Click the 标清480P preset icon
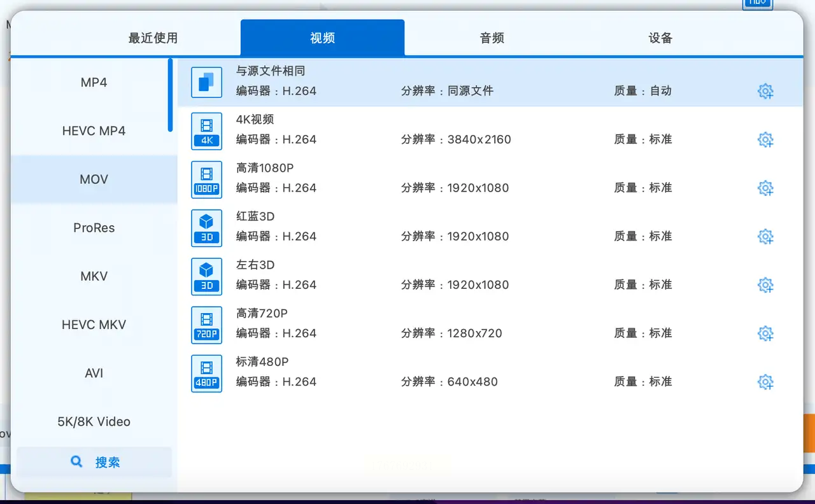The image size is (815, 504). pyautogui.click(x=207, y=373)
